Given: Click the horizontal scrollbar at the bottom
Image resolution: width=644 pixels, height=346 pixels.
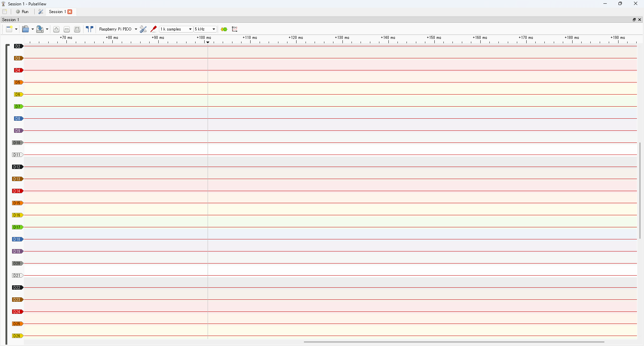Looking at the screenshot, I should tap(454, 342).
